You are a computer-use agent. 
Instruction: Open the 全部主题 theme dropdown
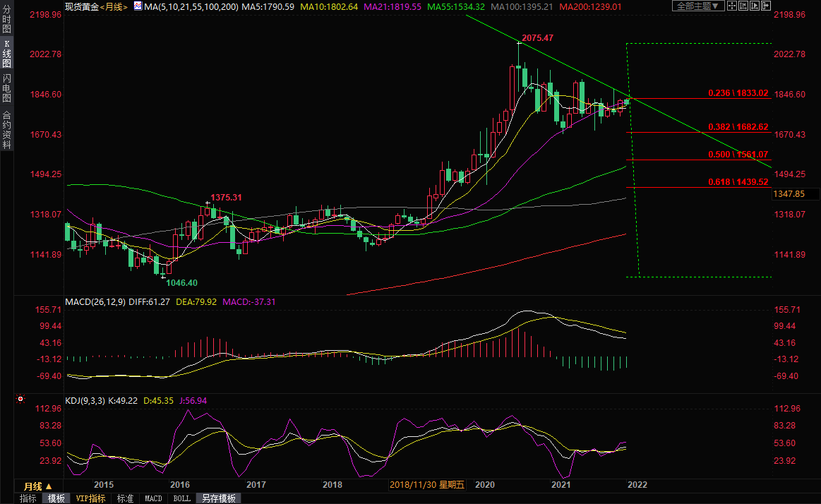[698, 6]
